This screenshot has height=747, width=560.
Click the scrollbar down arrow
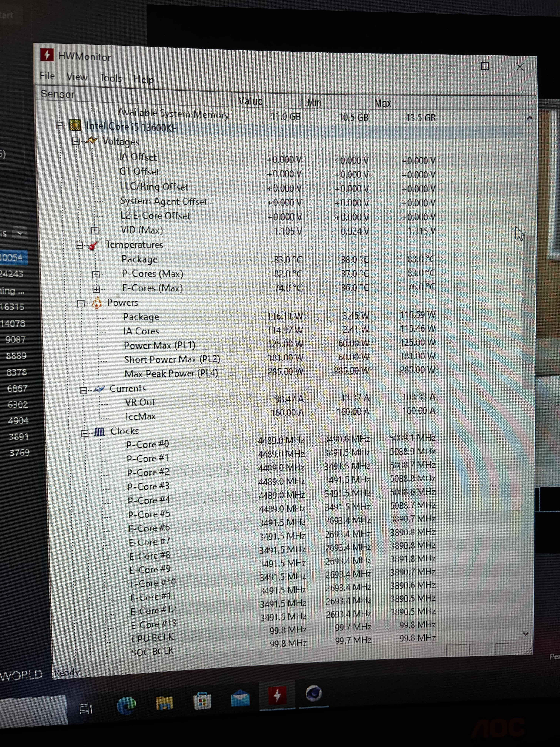(526, 634)
